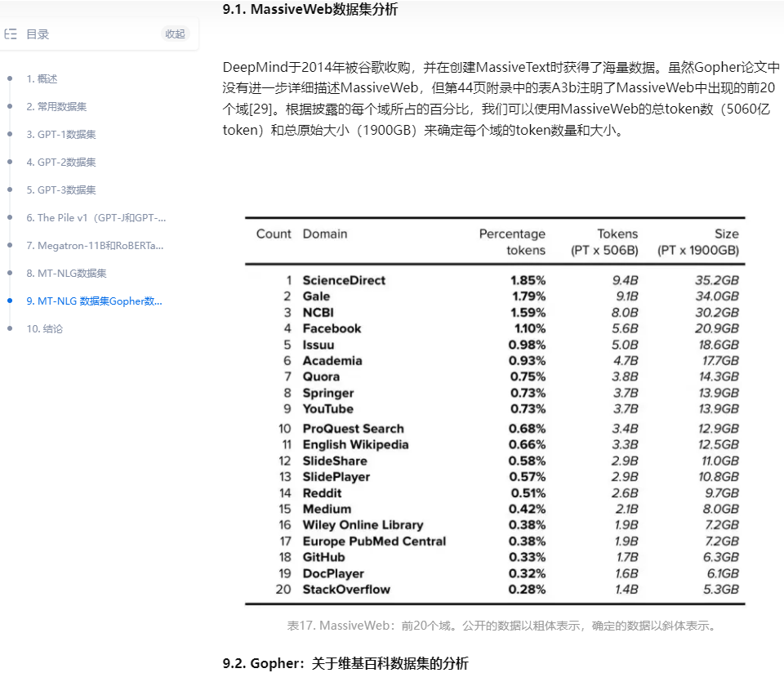Click the Size (PT x 1900GB) header

coord(698,242)
